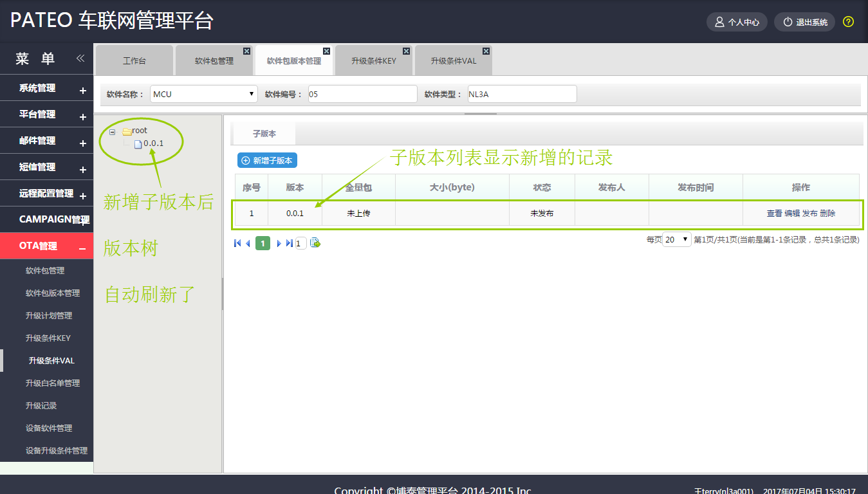Viewport: 868px width, 494px height.
Task: Open 升级条件KEY in the sidebar
Action: click(48, 338)
